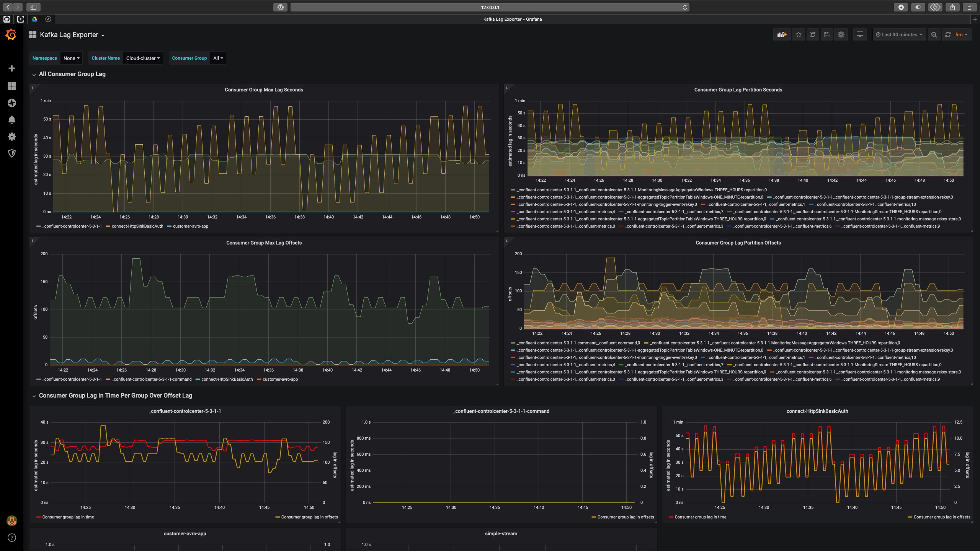Click the Add panel icon in toolbar
The height and width of the screenshot is (551, 980).
(781, 34)
